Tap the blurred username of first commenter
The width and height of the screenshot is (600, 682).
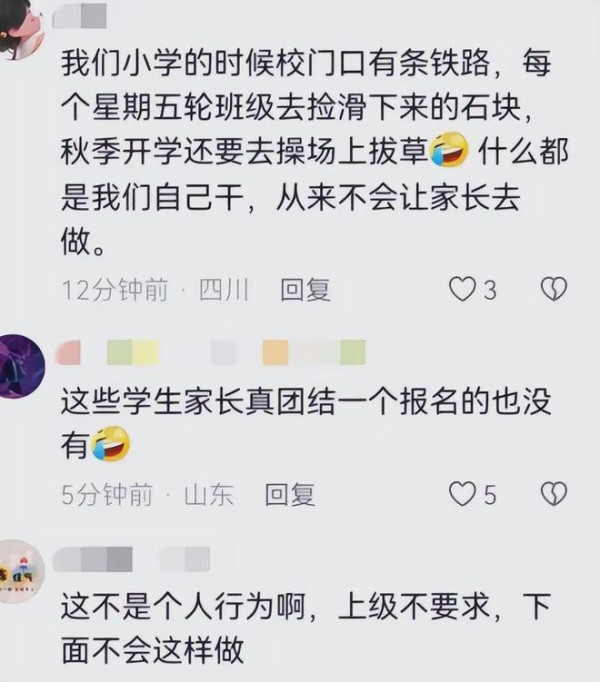point(80,16)
